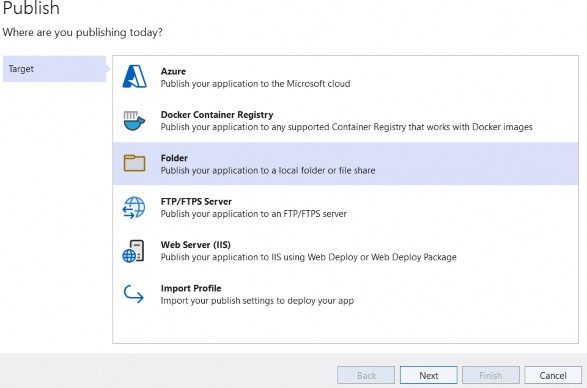The image size is (587, 388).
Task: Click the Web Server IIS icon
Action: pos(133,251)
